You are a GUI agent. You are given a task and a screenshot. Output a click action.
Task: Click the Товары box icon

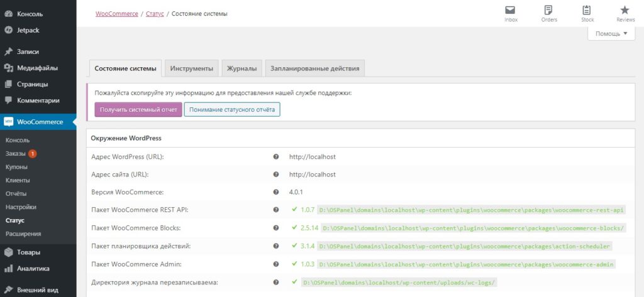tap(8, 252)
